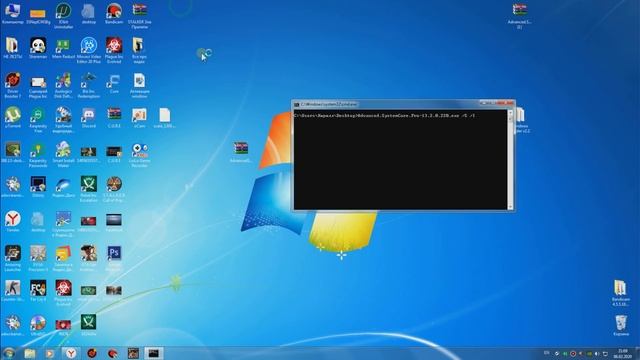Select the Компьютер desktop icon
640x360 pixels.
pyautogui.click(x=13, y=14)
